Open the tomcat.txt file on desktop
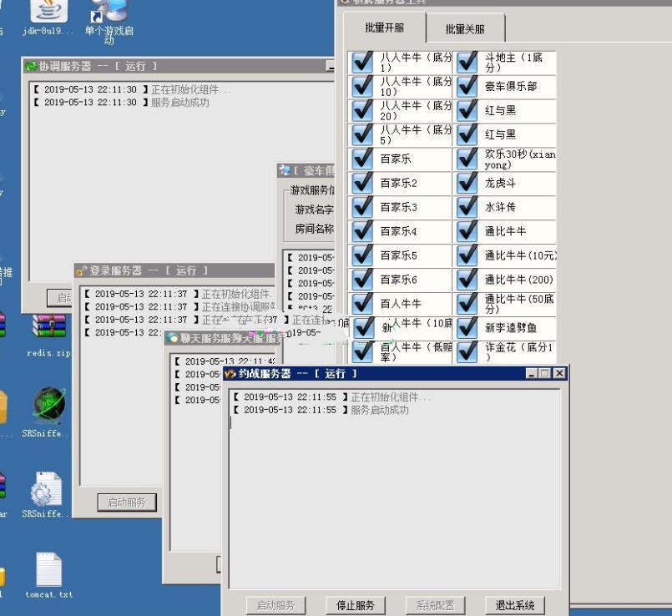 [48, 570]
